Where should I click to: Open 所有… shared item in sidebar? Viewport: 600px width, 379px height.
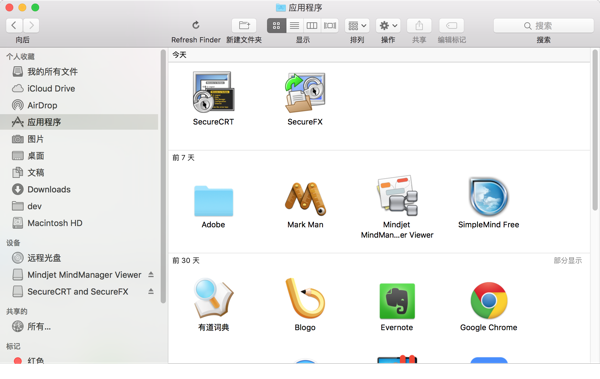79,327
